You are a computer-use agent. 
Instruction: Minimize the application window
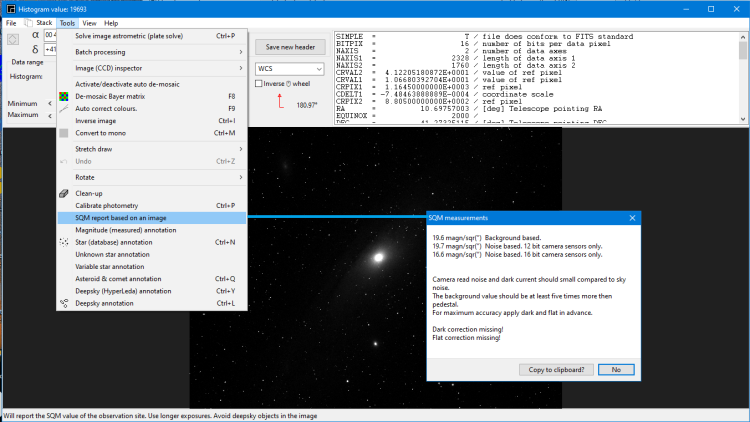[686, 9]
